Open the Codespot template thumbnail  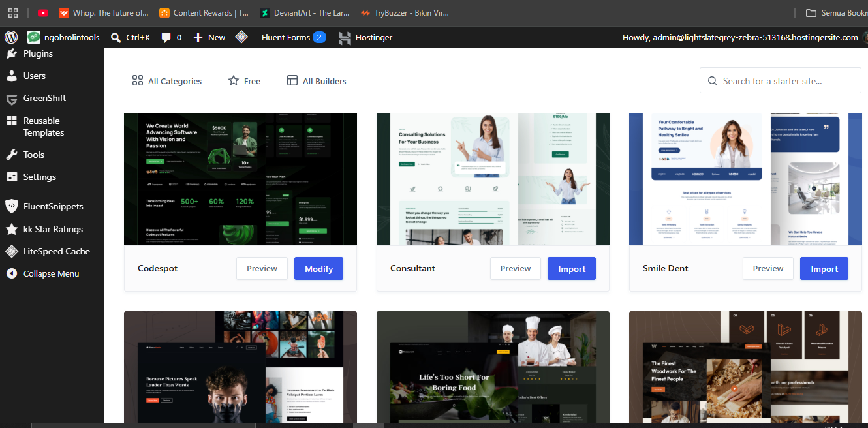(240, 179)
